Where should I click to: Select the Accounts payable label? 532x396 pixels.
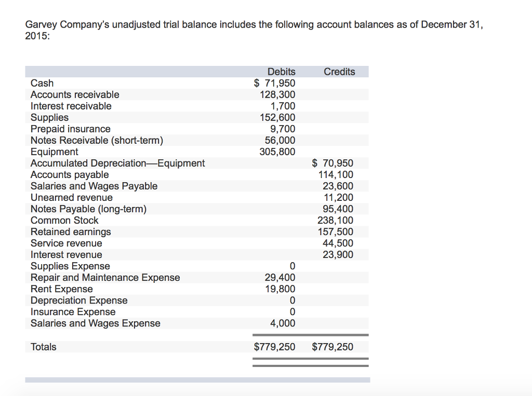tap(70, 175)
